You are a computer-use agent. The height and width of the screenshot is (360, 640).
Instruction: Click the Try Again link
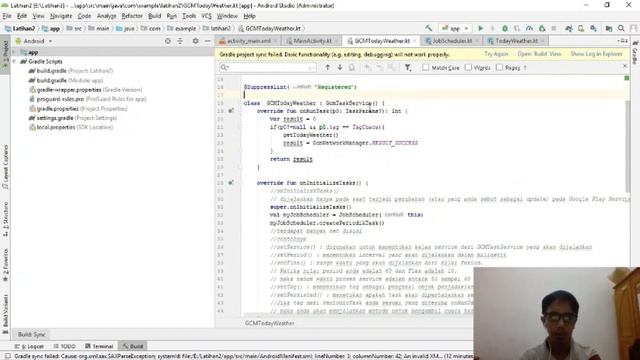496,54
